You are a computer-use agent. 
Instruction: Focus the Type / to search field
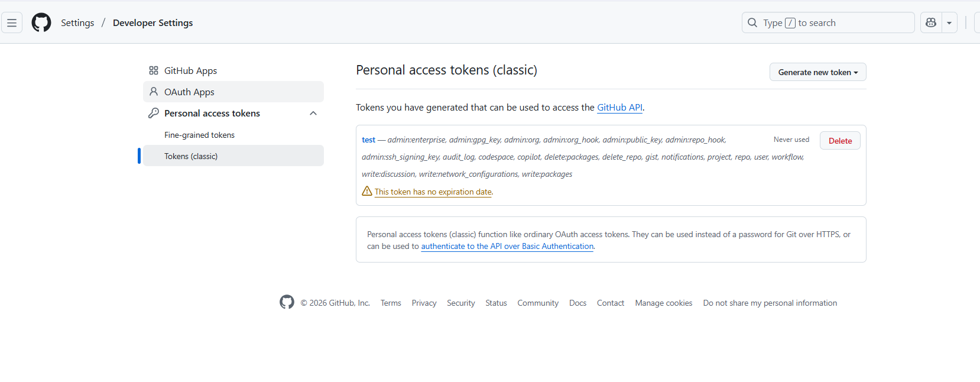point(828,23)
